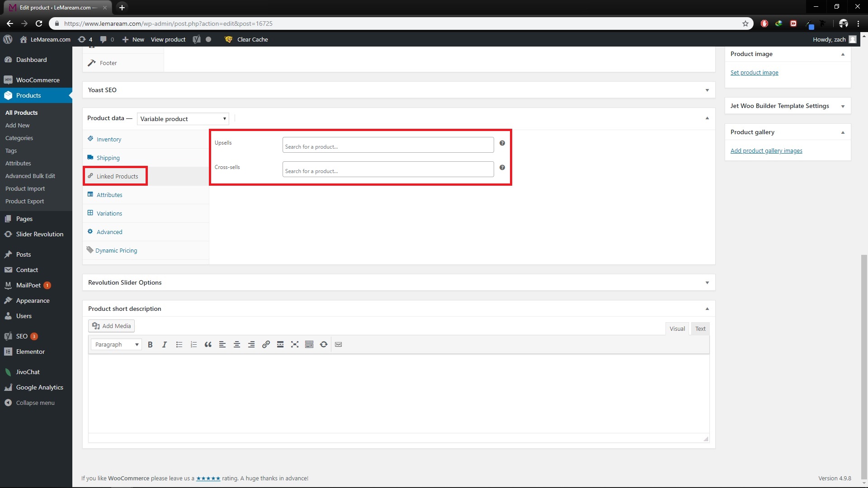Expand Revolution Slider Options panel
The height and width of the screenshot is (488, 868).
tap(707, 283)
